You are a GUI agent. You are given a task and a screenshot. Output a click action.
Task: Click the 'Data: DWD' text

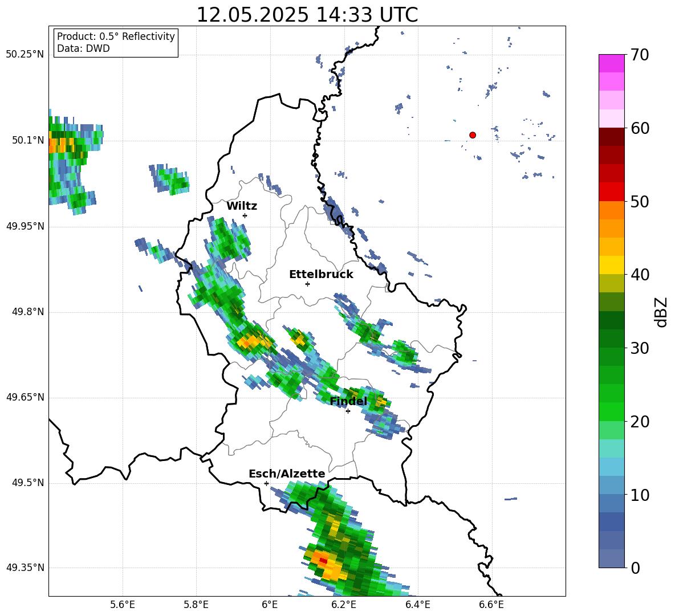coord(83,48)
